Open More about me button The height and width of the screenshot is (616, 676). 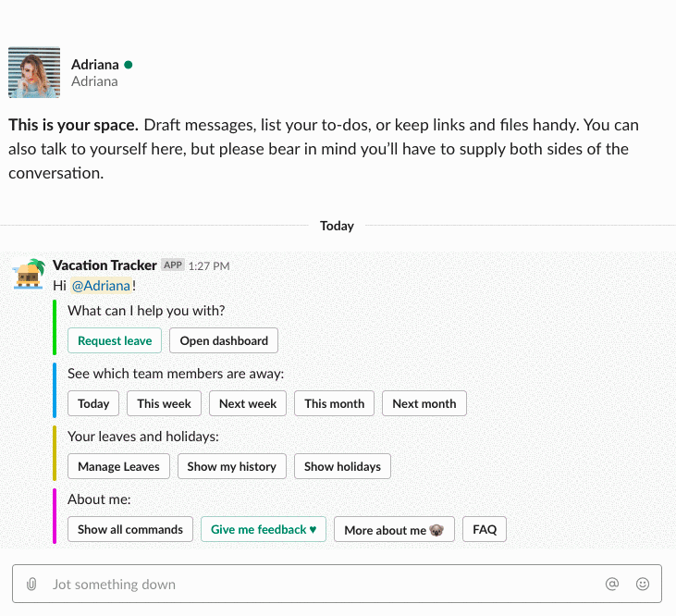394,529
